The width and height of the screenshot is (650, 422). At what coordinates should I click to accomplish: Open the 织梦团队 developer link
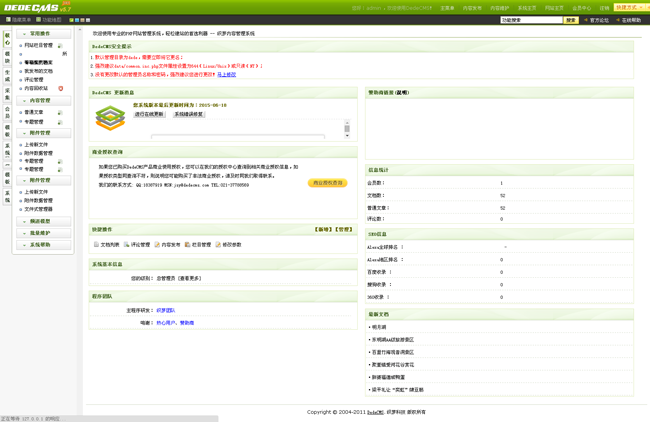click(x=166, y=310)
